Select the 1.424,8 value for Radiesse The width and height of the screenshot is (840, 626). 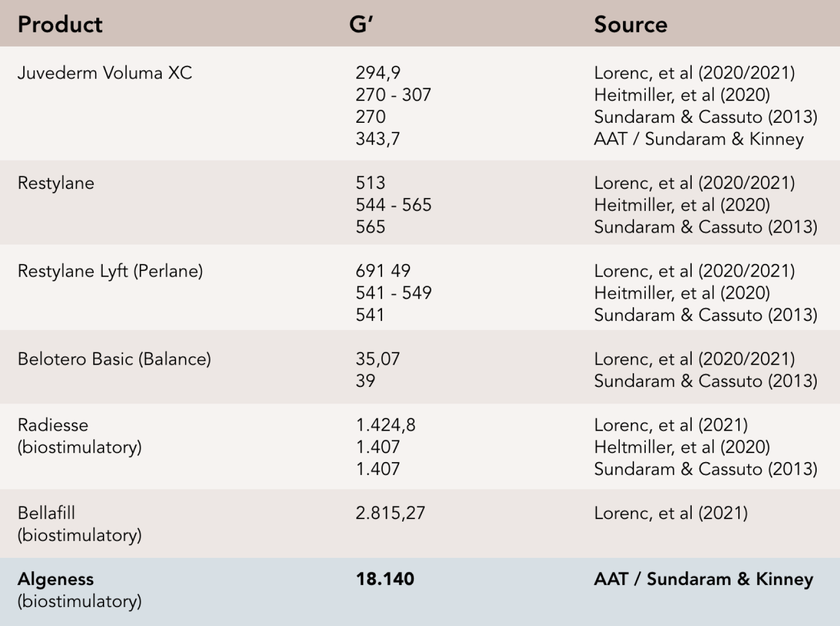click(385, 425)
